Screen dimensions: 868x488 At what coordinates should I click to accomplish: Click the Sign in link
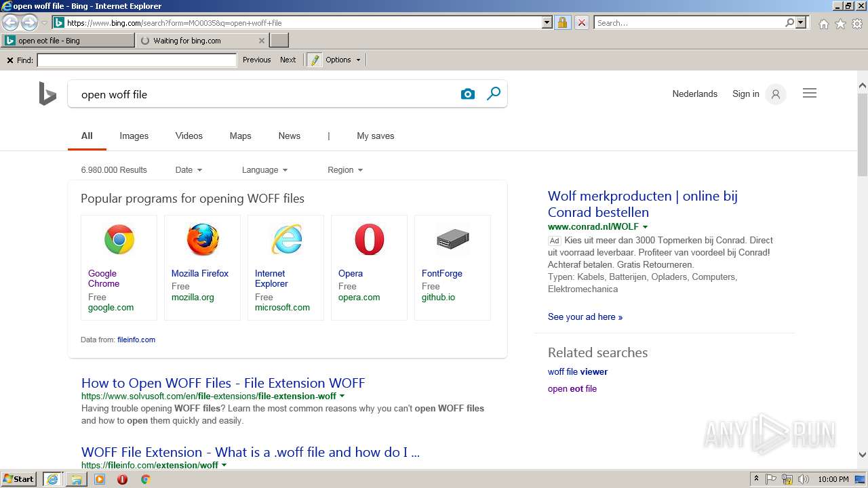tap(746, 94)
